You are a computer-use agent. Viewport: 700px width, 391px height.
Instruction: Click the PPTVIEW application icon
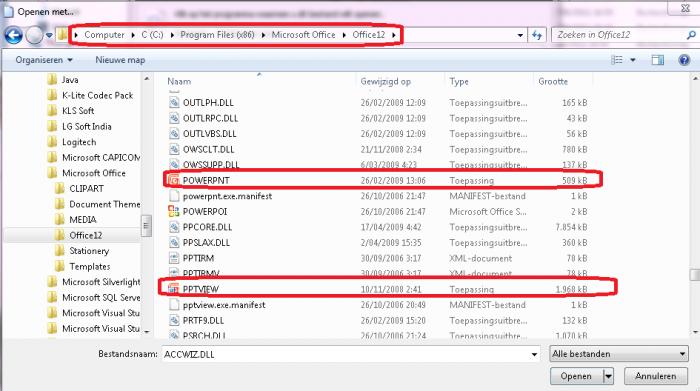tap(173, 289)
